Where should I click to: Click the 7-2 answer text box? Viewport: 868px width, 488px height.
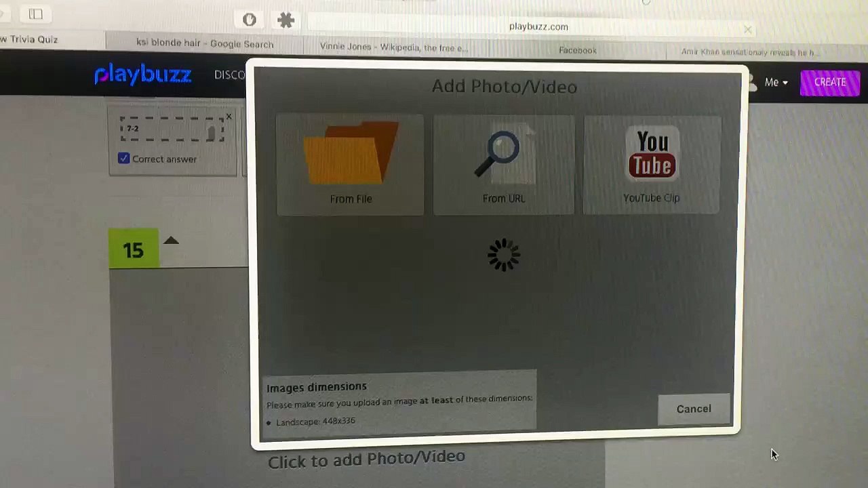(172, 129)
